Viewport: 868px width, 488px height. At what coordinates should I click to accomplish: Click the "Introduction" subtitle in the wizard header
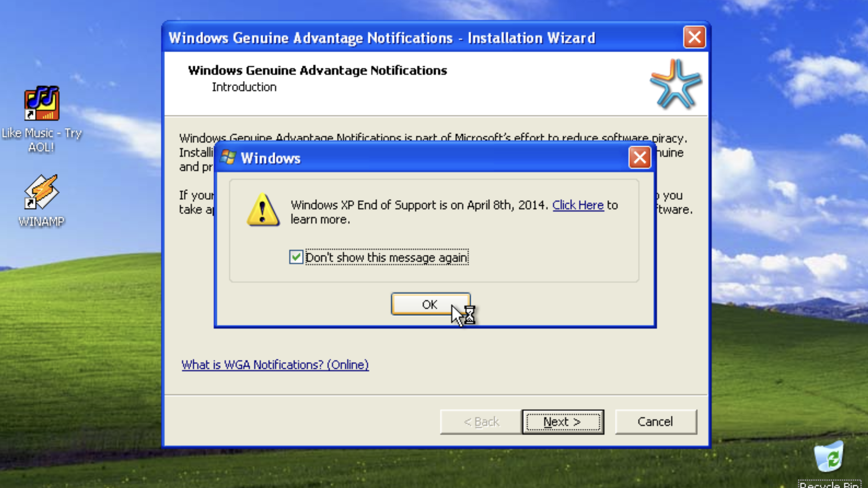click(244, 87)
